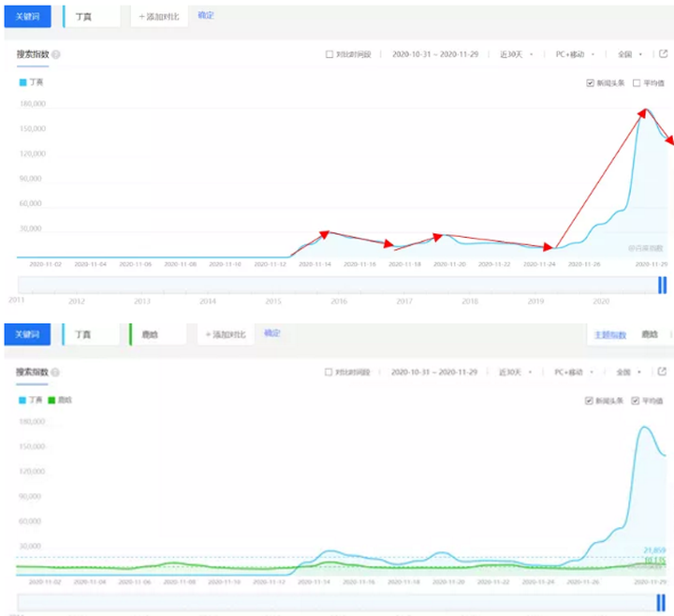Click the export icon in the top chart
Viewport: 674px width, 616px height.
click(x=664, y=53)
